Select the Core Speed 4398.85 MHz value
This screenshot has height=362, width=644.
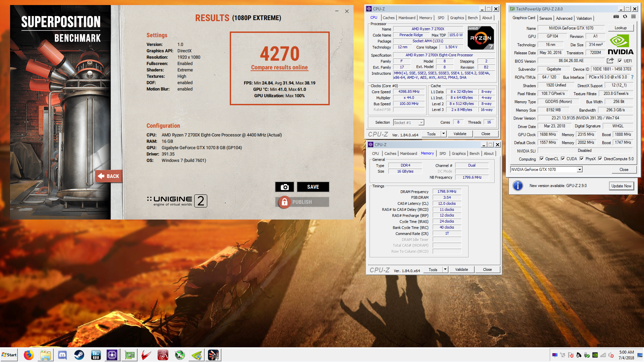click(409, 92)
